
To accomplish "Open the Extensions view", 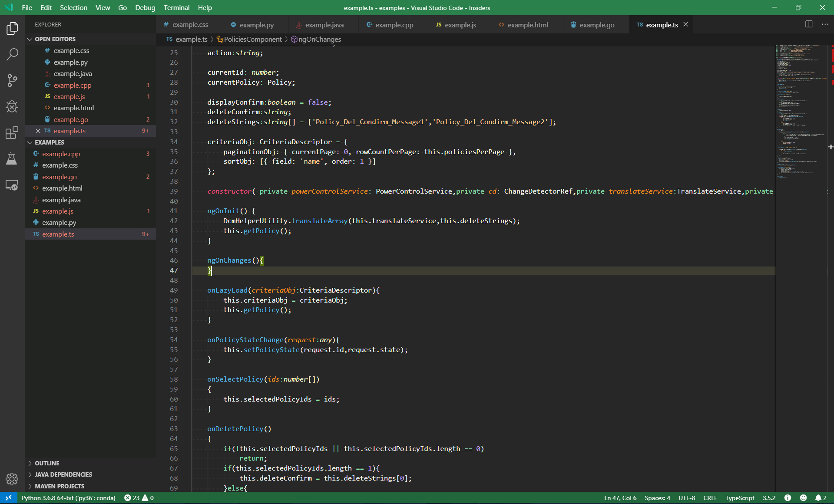I will point(12,132).
